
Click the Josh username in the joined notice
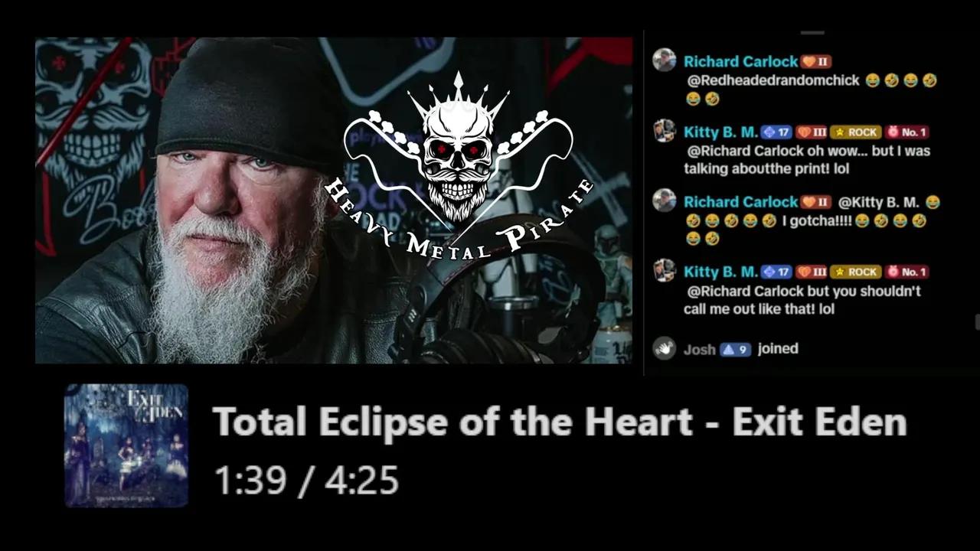[x=699, y=350]
